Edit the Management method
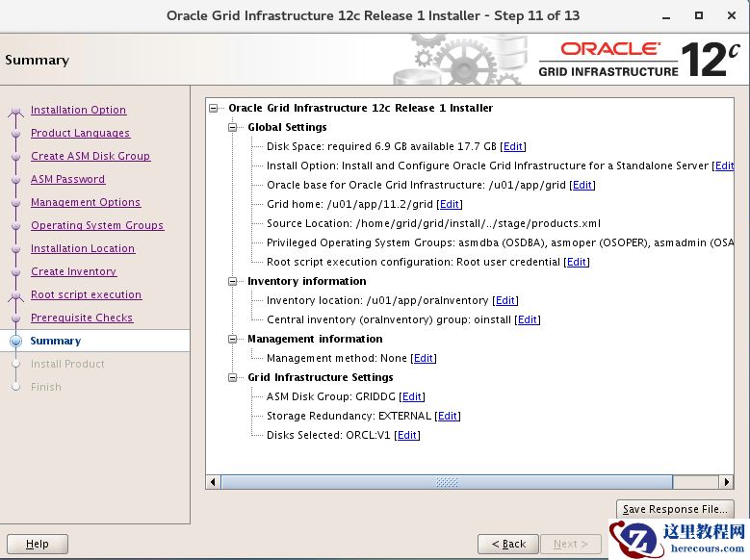The image size is (750, 560). (x=424, y=358)
